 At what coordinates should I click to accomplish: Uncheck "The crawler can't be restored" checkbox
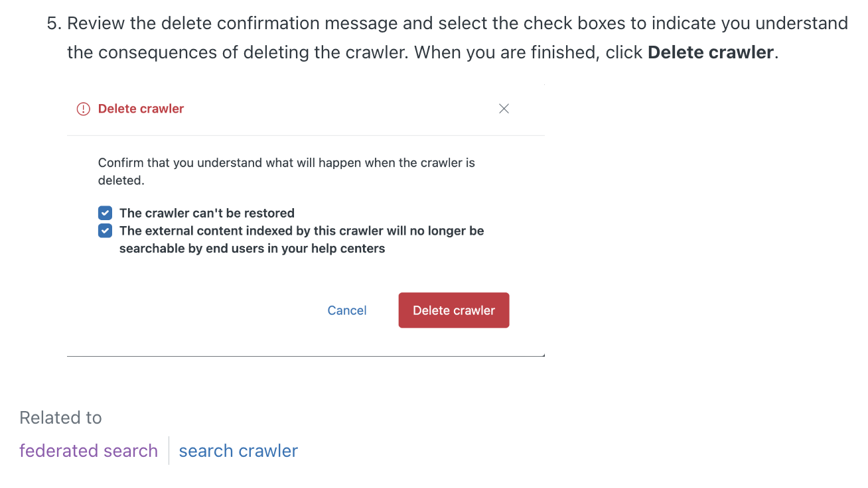click(105, 213)
